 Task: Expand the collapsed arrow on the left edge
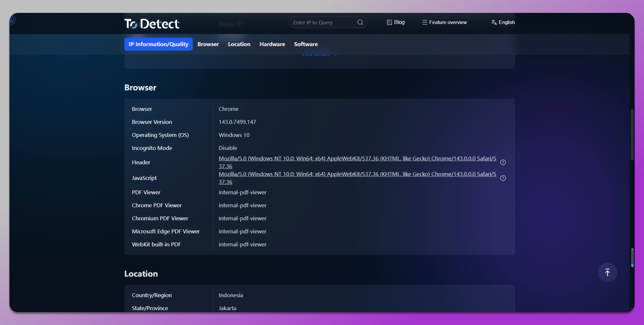tap(12, 20)
